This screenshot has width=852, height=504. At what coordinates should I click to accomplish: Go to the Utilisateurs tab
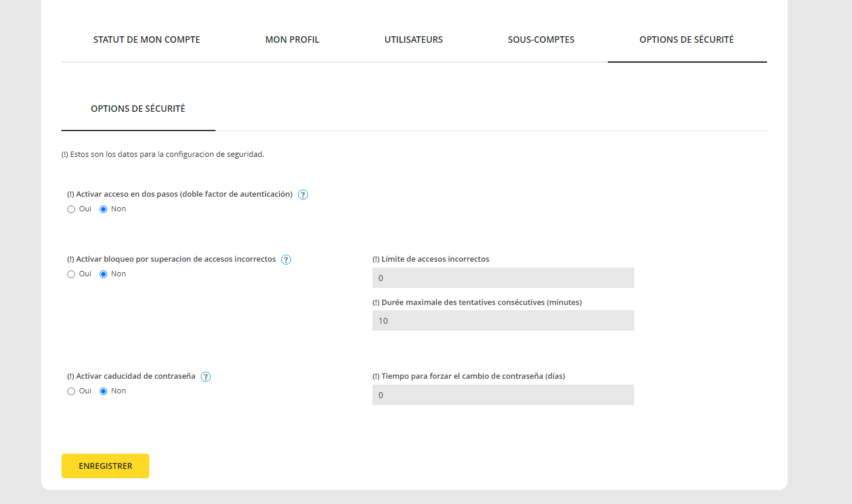pos(413,40)
